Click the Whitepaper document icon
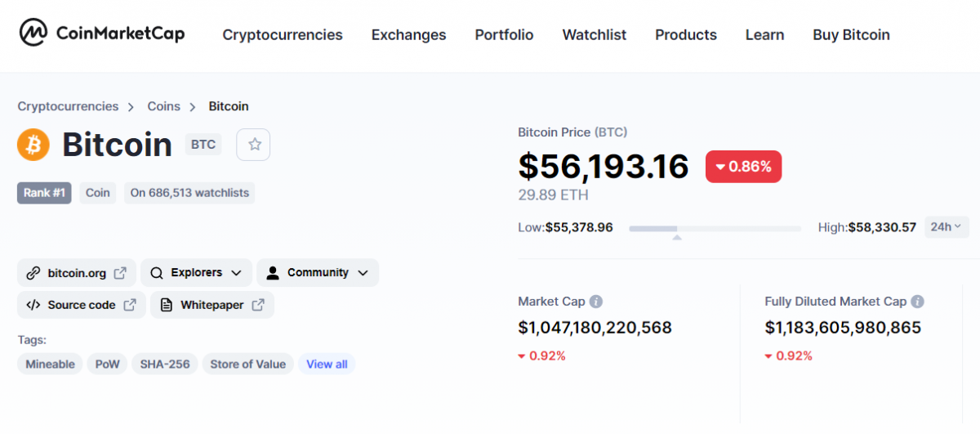980x434 pixels. (167, 305)
